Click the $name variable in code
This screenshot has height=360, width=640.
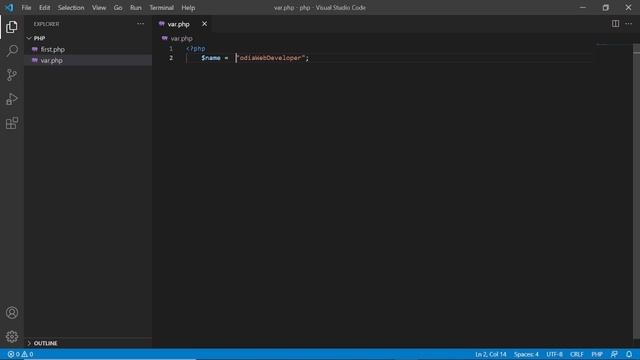[x=211, y=58]
